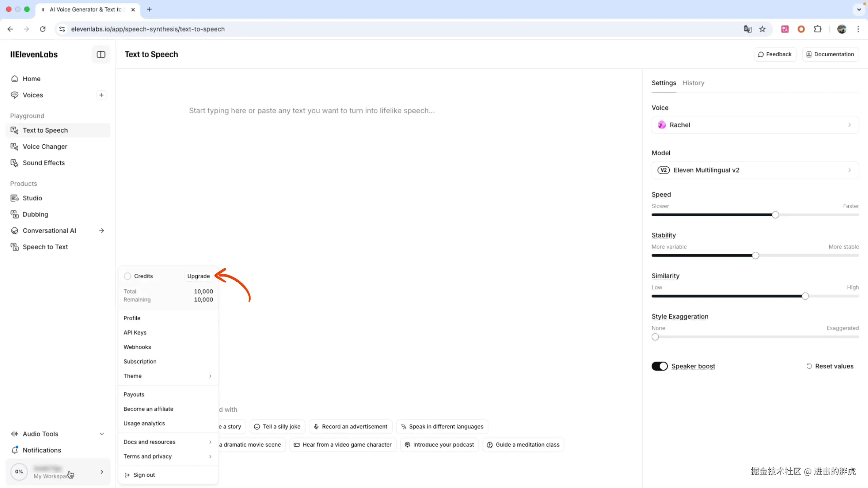Toggle the Speaker boost switch
The image size is (868, 488).
[659, 366]
